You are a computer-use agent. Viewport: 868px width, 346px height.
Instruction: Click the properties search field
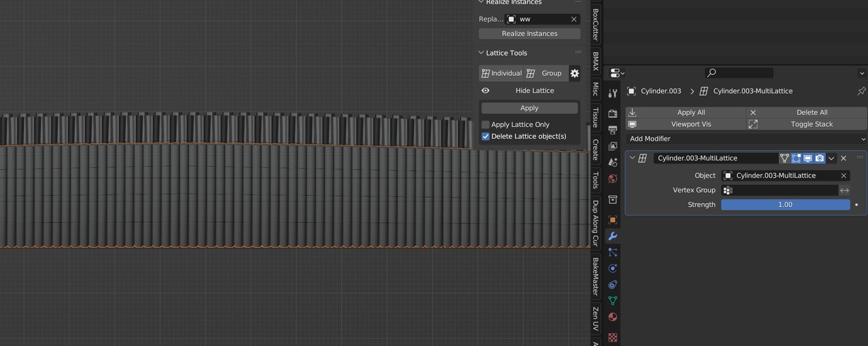739,73
